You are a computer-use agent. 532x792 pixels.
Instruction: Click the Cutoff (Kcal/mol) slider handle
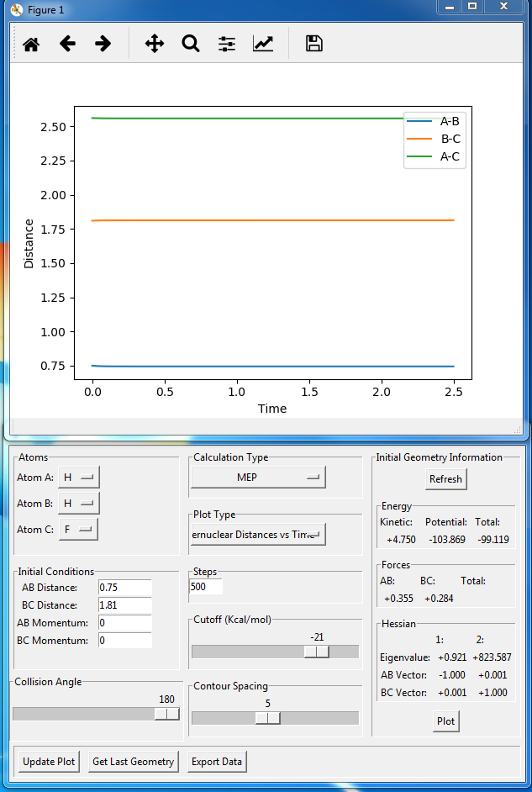click(x=317, y=652)
